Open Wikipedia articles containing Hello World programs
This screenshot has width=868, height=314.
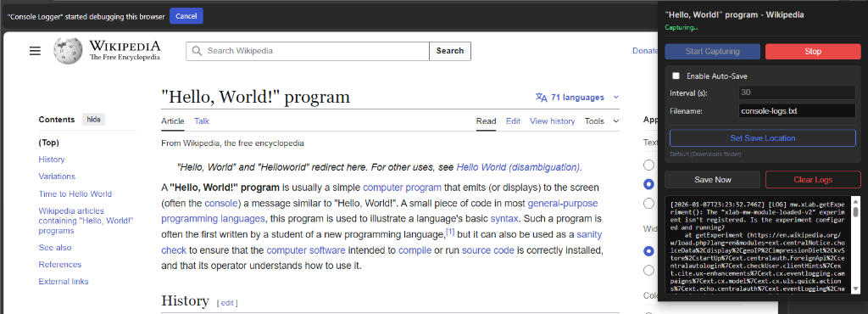click(86, 221)
